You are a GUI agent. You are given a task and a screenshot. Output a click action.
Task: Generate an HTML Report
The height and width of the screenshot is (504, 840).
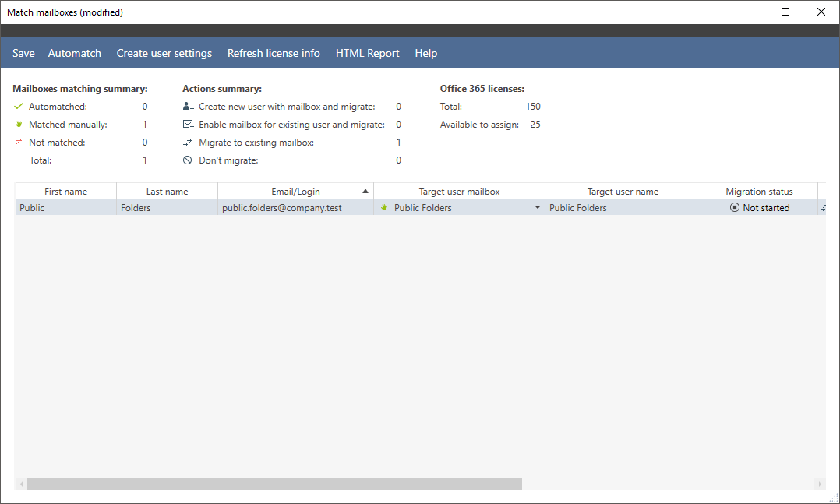367,53
